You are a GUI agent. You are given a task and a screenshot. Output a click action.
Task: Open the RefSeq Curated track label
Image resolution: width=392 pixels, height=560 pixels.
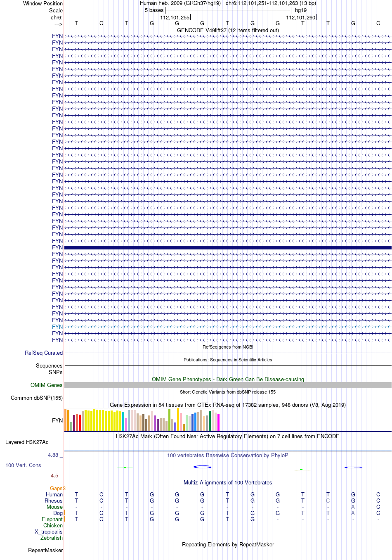(44, 353)
